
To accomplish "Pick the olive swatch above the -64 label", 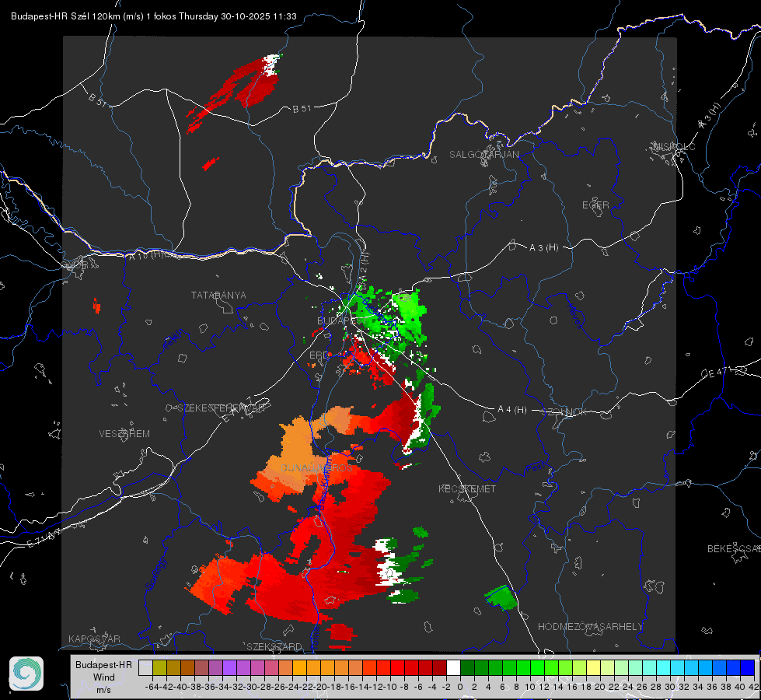I will pos(159,667).
